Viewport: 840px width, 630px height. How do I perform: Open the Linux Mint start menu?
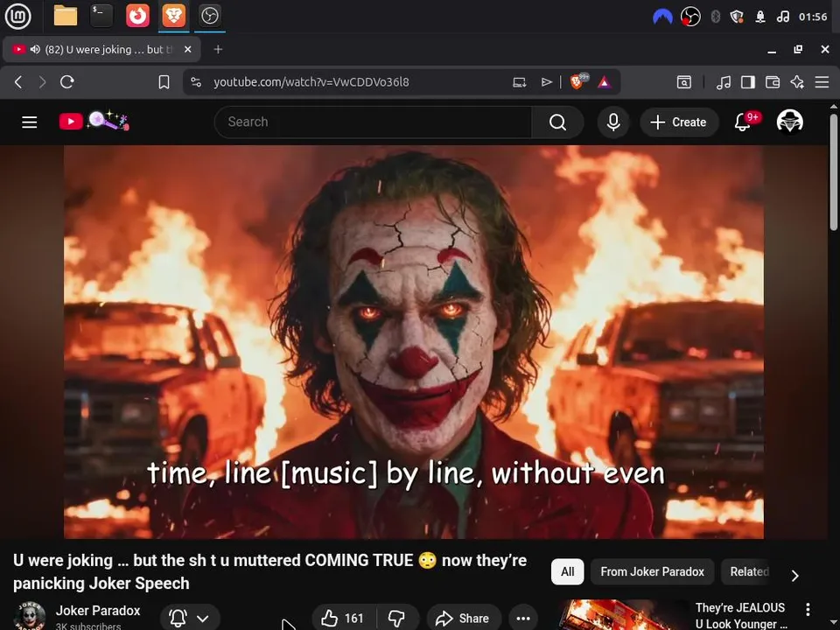tap(17, 16)
